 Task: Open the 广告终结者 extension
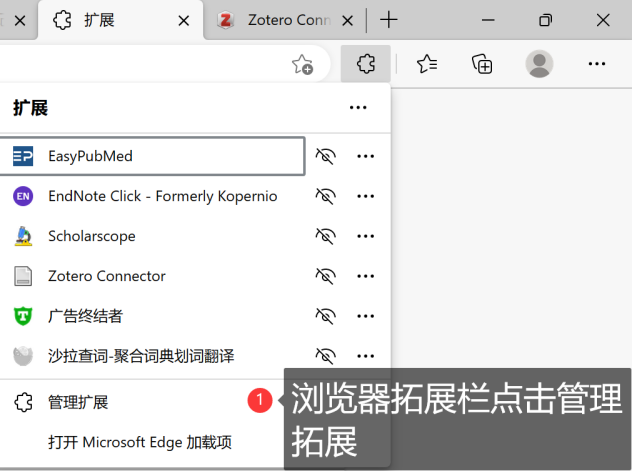pos(152,316)
